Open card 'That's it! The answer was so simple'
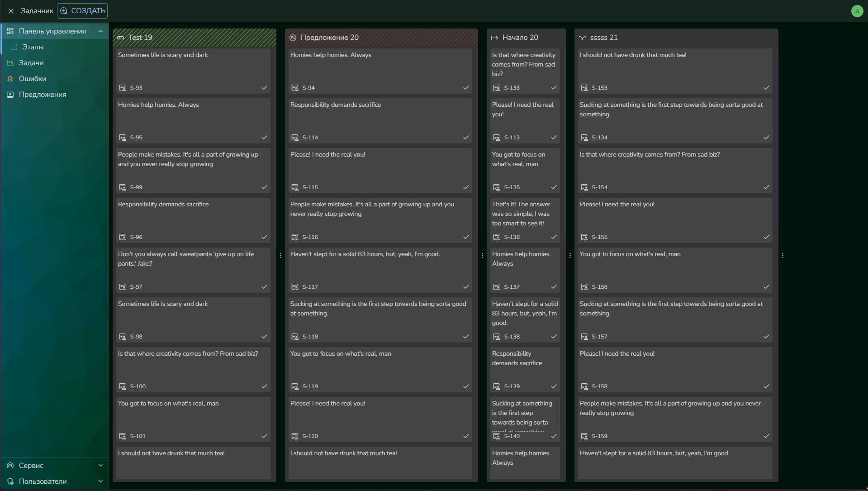868x491 pixels. 525,220
